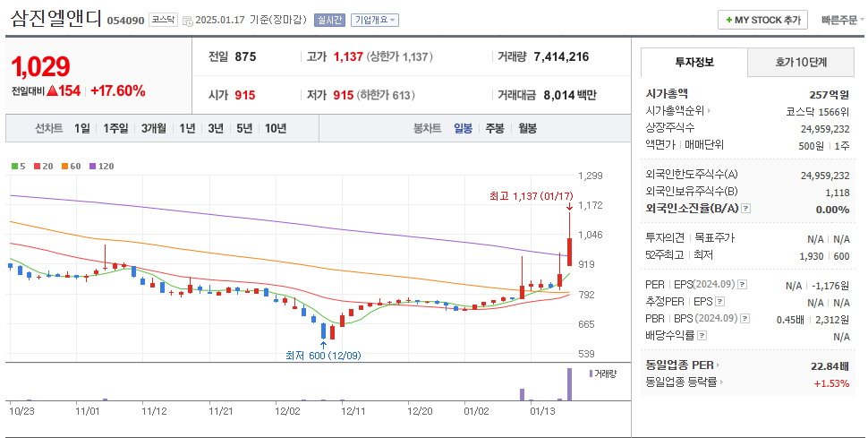Click the calendar icon before the 2025.01.17 date

[x=186, y=20]
